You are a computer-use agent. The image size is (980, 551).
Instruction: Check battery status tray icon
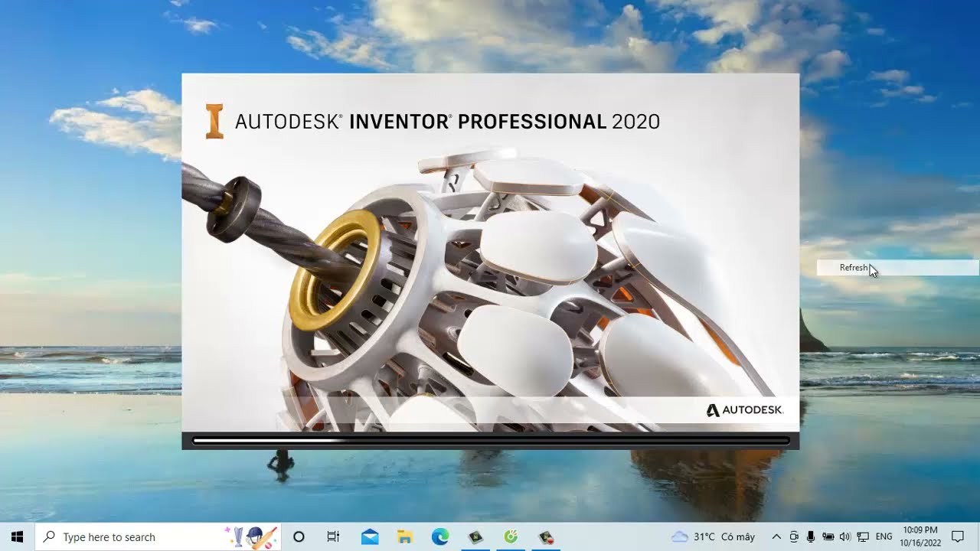[x=828, y=536]
